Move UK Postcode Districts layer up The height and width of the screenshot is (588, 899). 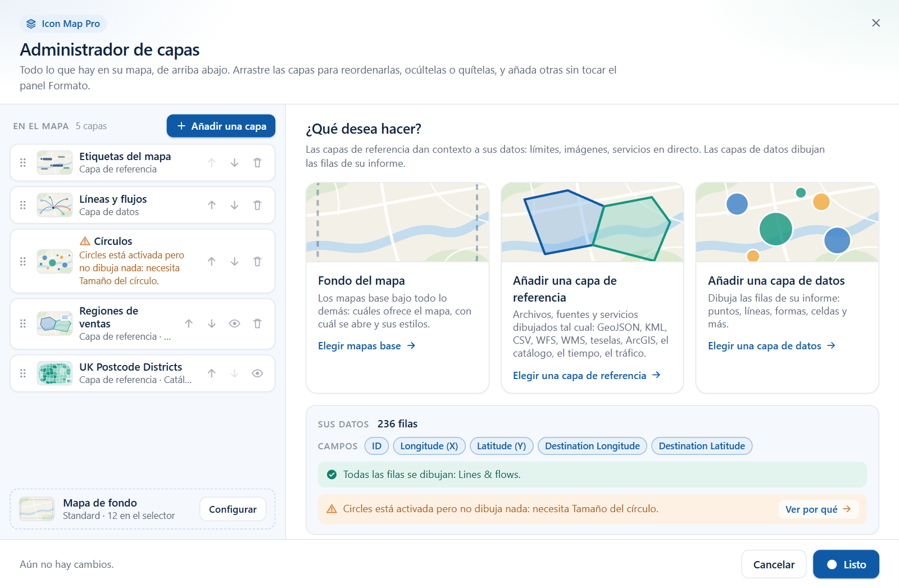tap(212, 373)
